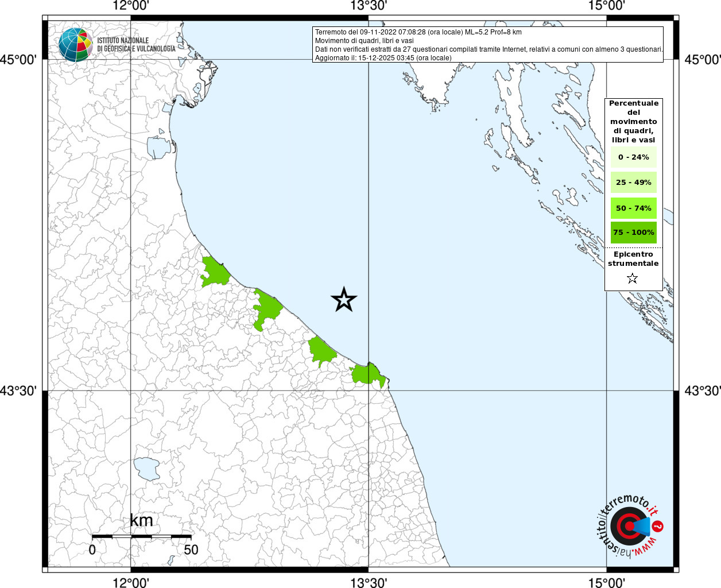The image size is (721, 588).
Task: Click the scale bar's '0' value
Action: point(92,550)
